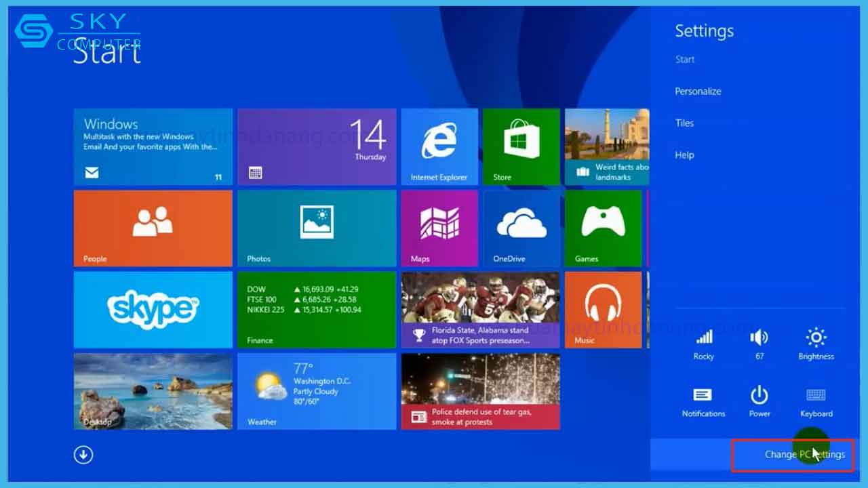The image size is (868, 488).
Task: Open the Photos tile
Action: coord(316,228)
